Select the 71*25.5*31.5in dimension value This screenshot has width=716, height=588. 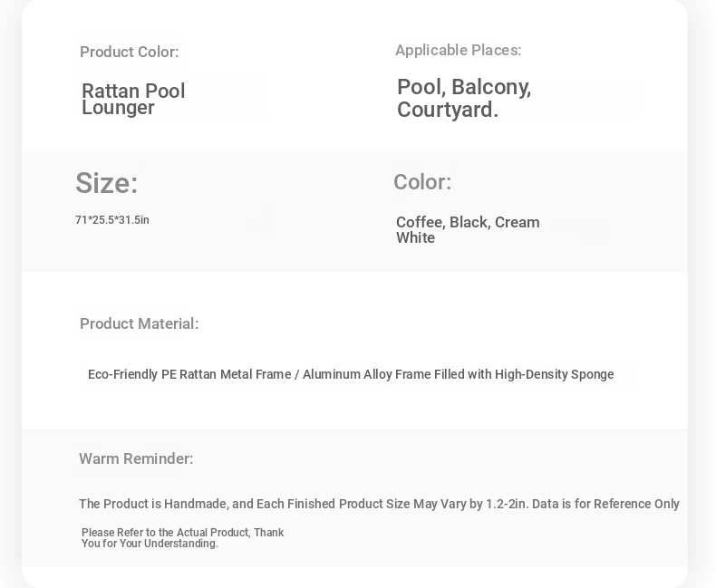coord(112,220)
